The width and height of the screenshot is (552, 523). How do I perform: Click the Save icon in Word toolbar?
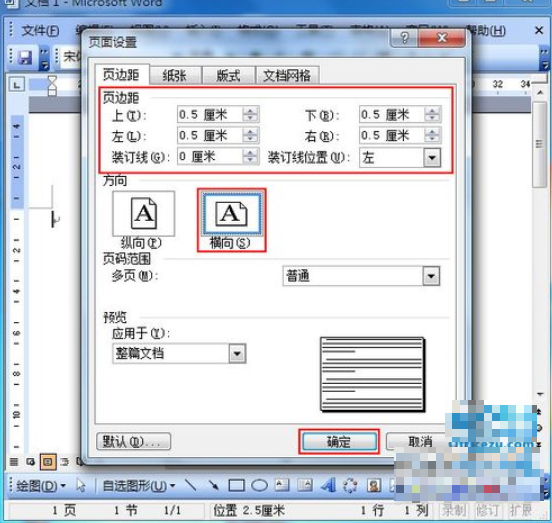click(x=25, y=57)
